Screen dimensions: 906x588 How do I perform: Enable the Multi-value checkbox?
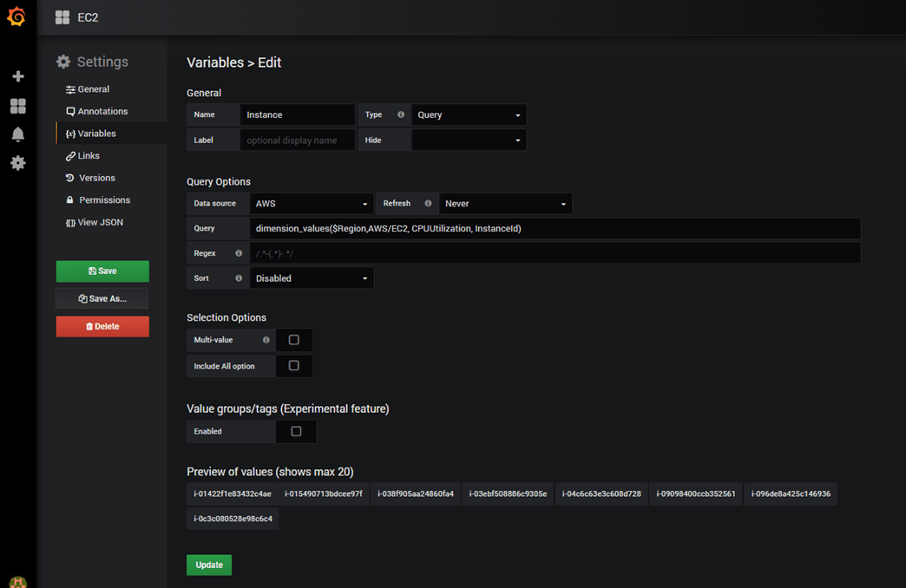click(x=293, y=340)
